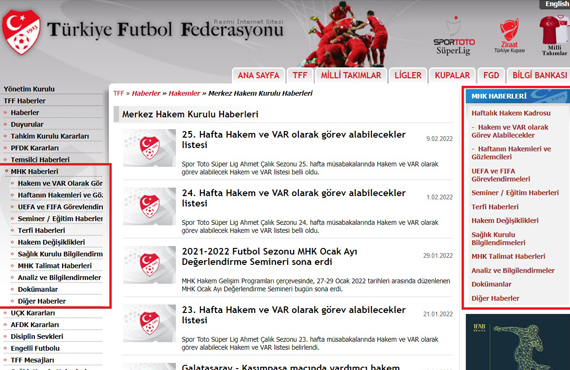This screenshot has width=570, height=370.
Task: Open UEFA ve FIFA Görevlendirmeleri right link
Action: (501, 175)
